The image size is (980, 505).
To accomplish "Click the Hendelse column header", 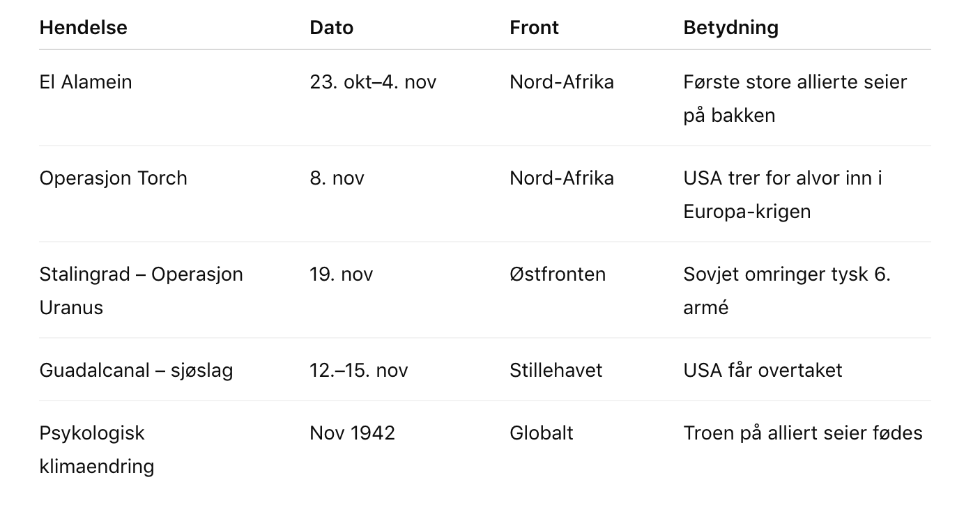I will point(83,27).
